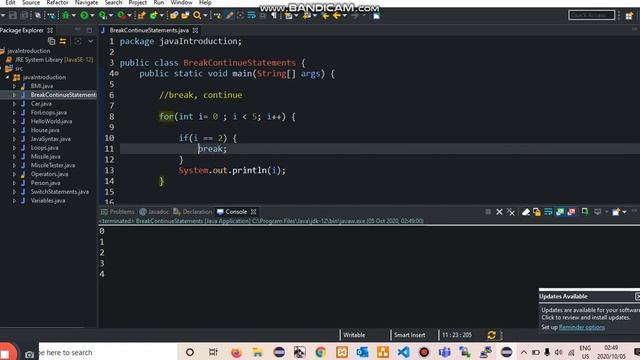The height and width of the screenshot is (360, 640).
Task: Open the Navigate menu
Action: click(x=86, y=2)
